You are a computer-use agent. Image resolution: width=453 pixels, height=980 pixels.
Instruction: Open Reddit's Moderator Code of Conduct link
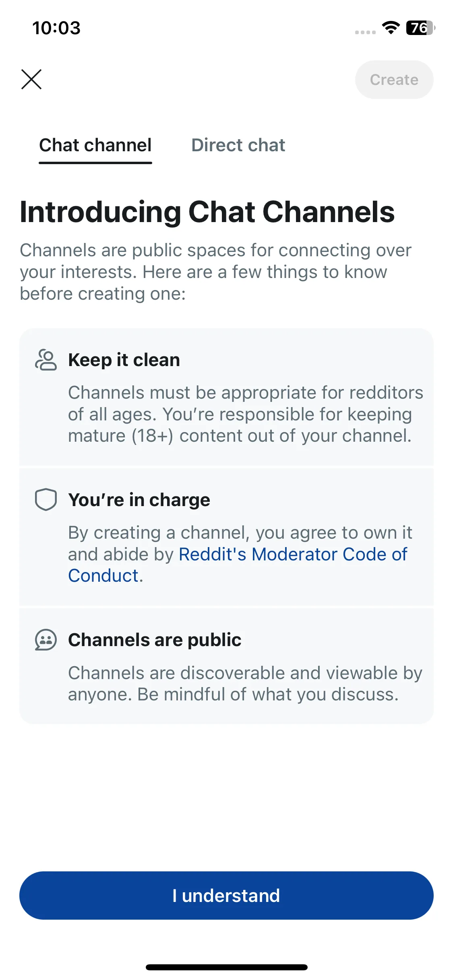[238, 565]
